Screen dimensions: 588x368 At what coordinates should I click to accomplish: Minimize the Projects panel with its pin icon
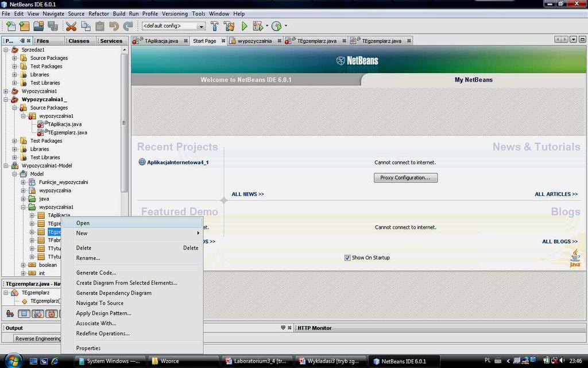pos(22,41)
